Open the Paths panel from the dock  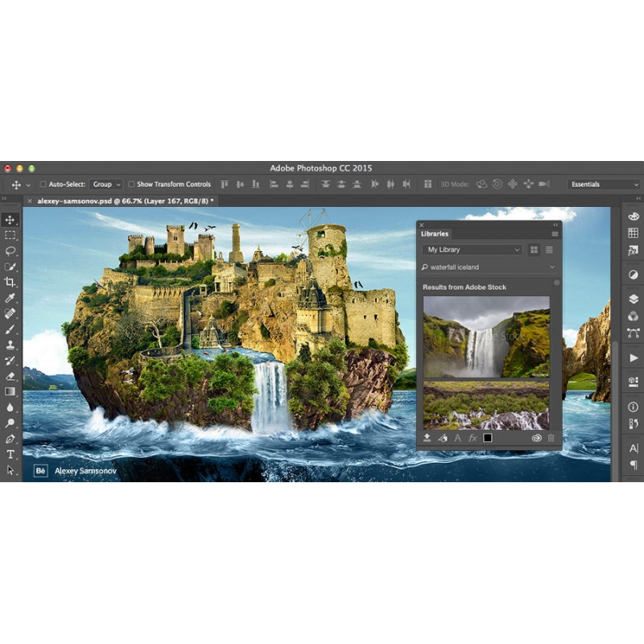click(x=634, y=332)
